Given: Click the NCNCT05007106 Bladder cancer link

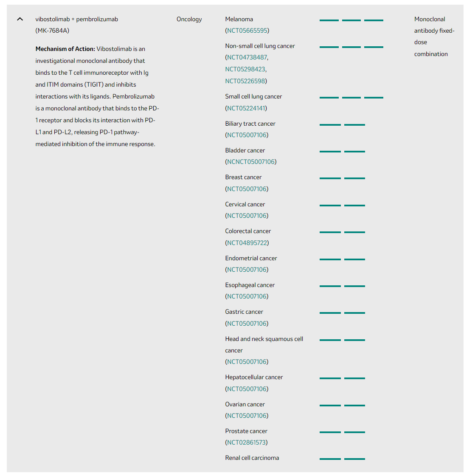Looking at the screenshot, I should [x=250, y=162].
